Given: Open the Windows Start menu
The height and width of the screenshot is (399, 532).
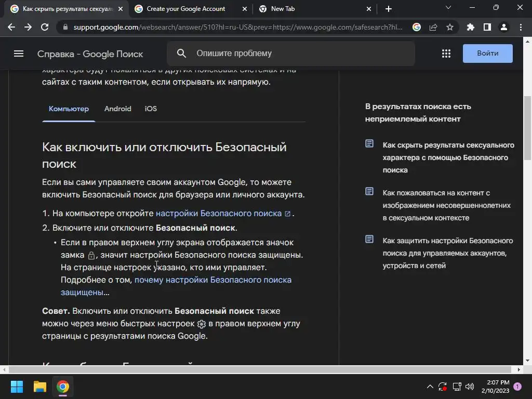Looking at the screenshot, I should 17,387.
